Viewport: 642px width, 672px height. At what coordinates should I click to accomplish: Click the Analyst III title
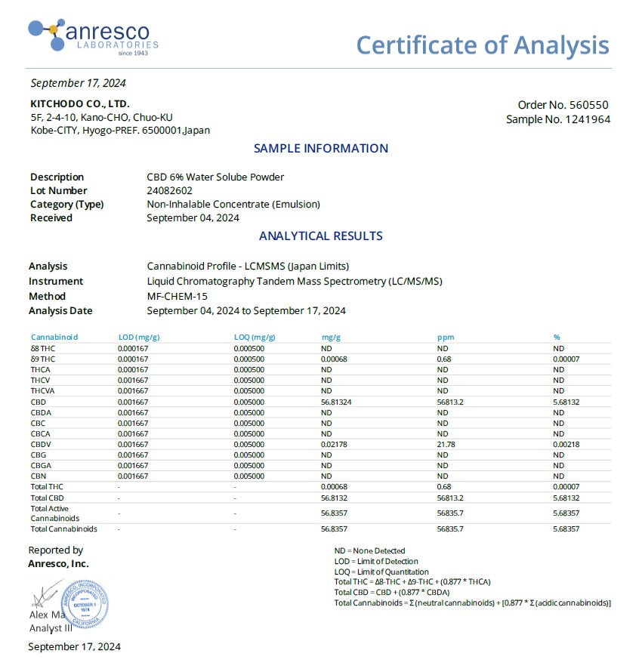[51, 628]
